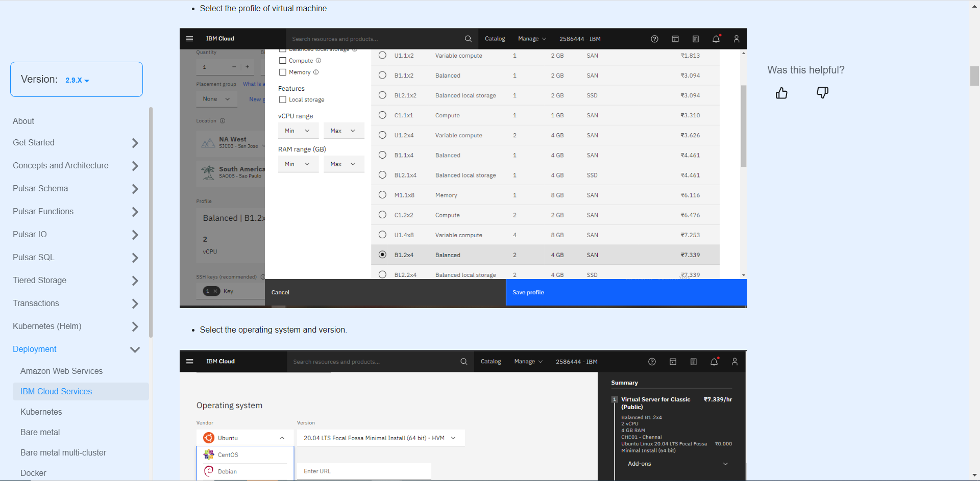Click Manage menu in first IBM Cloud header

coord(532,39)
